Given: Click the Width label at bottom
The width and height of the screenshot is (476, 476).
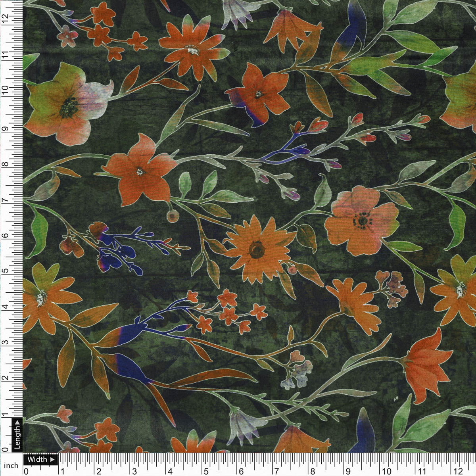Looking at the screenshot, I should [x=38, y=459].
